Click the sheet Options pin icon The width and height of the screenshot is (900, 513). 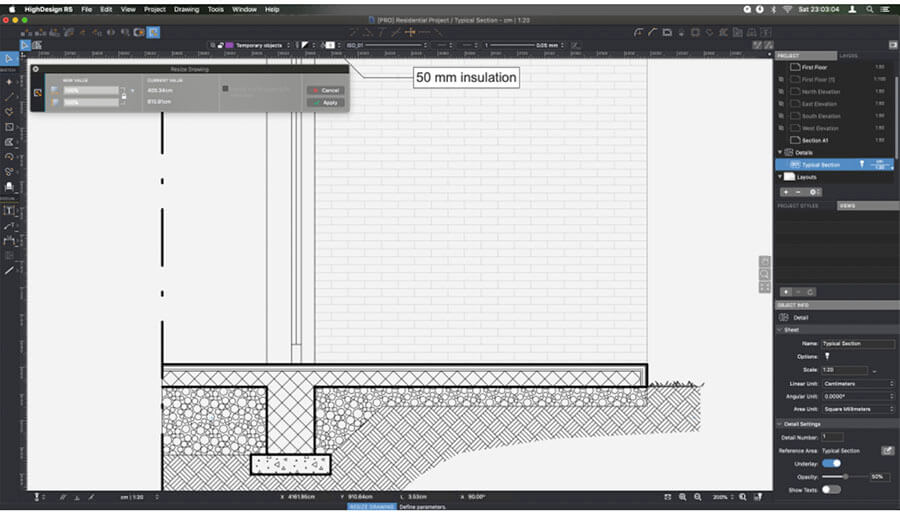pyautogui.click(x=826, y=356)
